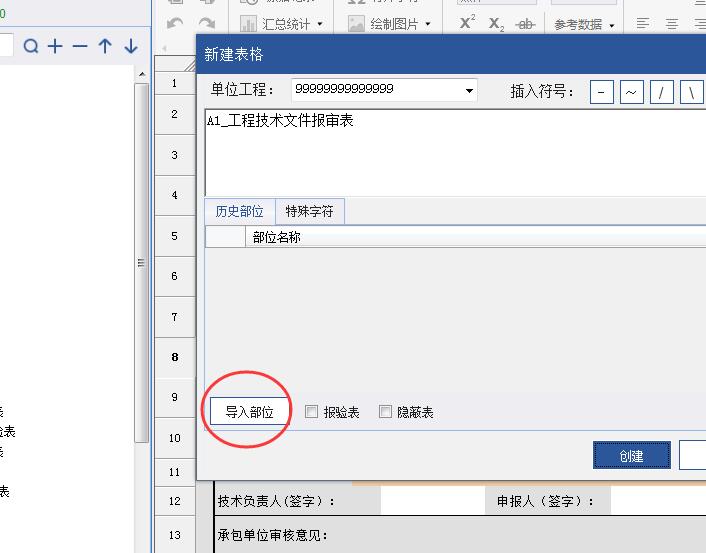This screenshot has width=706, height=553.
Task: Open the 单位工程 dropdown list
Action: [x=469, y=91]
